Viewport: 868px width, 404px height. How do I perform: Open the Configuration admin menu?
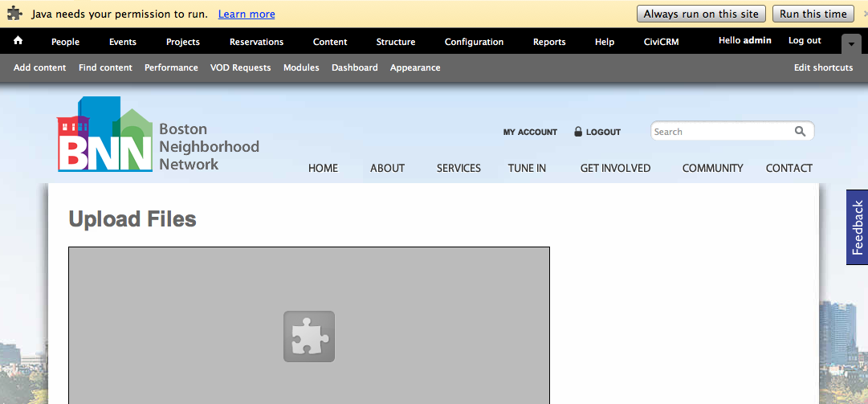(474, 42)
